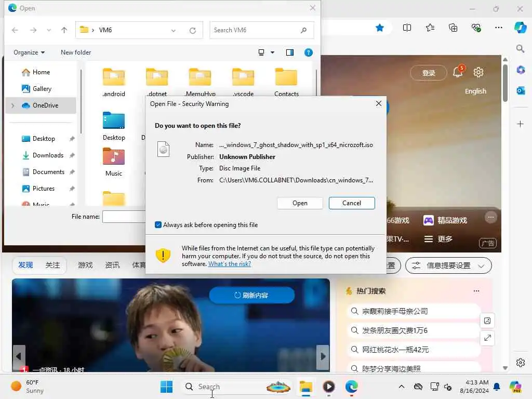Click the Search VM6 field
Viewport: 532px width, 399px height.
click(261, 30)
